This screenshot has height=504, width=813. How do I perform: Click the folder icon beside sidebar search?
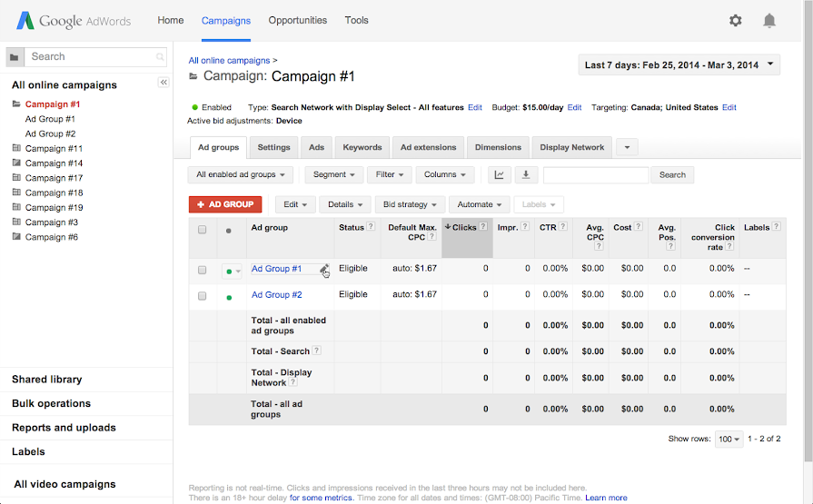15,56
